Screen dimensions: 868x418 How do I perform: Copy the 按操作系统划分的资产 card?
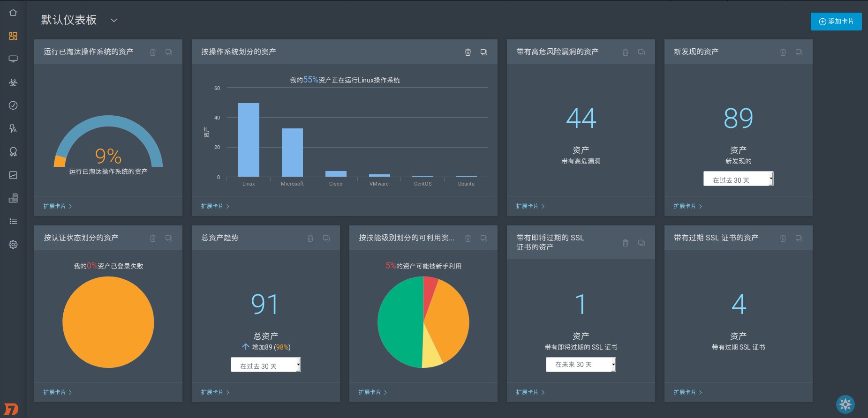(484, 52)
